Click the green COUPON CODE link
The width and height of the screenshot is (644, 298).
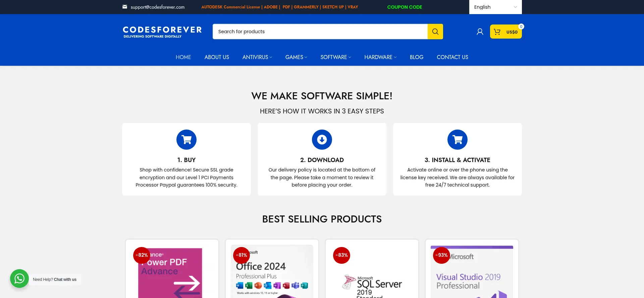[405, 7]
